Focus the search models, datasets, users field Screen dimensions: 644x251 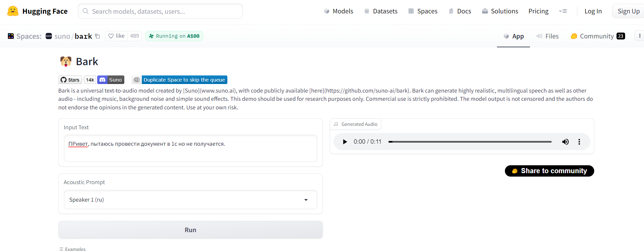[x=160, y=11]
